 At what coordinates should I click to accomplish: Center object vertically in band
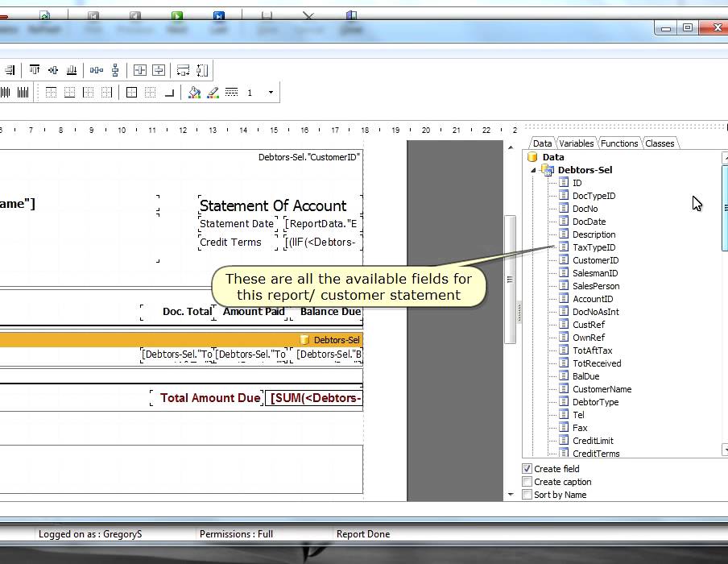pos(159,70)
